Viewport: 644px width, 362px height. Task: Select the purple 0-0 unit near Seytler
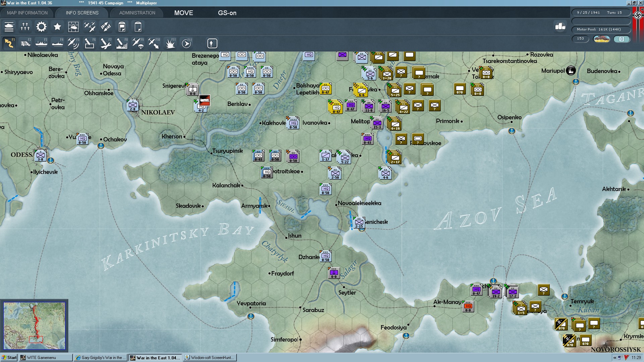click(x=334, y=273)
